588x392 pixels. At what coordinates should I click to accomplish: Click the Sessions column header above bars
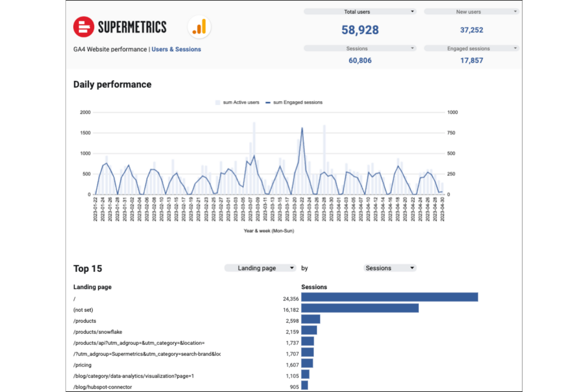(x=314, y=287)
